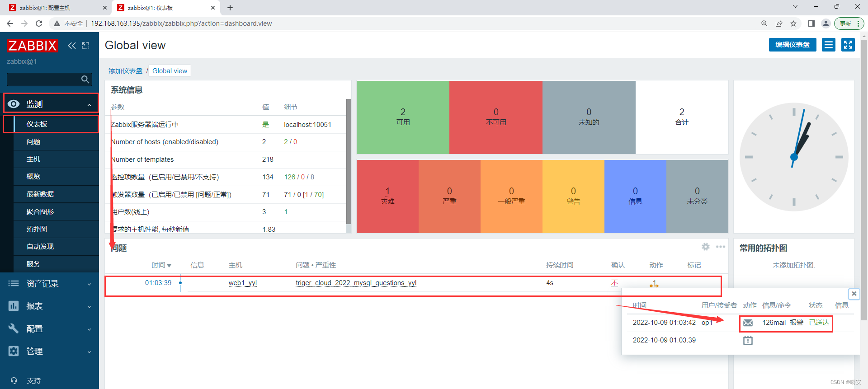Expand the 管理 menu section
The width and height of the screenshot is (868, 389).
pyautogui.click(x=50, y=351)
